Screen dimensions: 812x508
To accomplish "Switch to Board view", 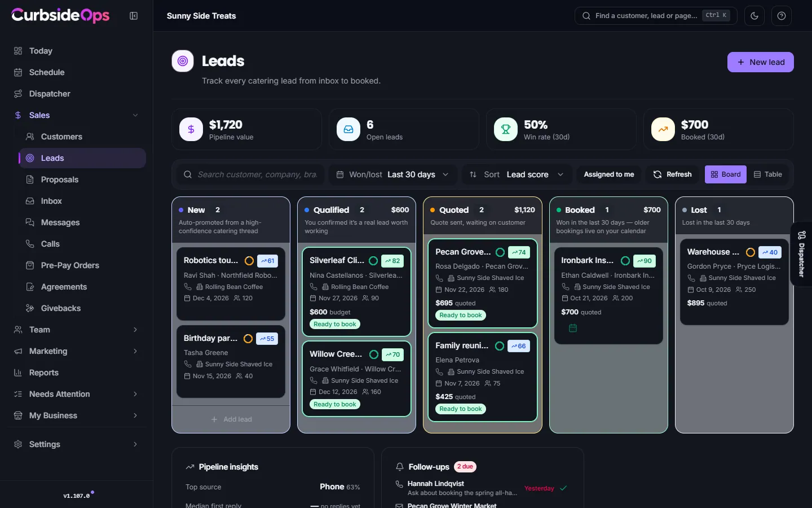I will pos(726,174).
